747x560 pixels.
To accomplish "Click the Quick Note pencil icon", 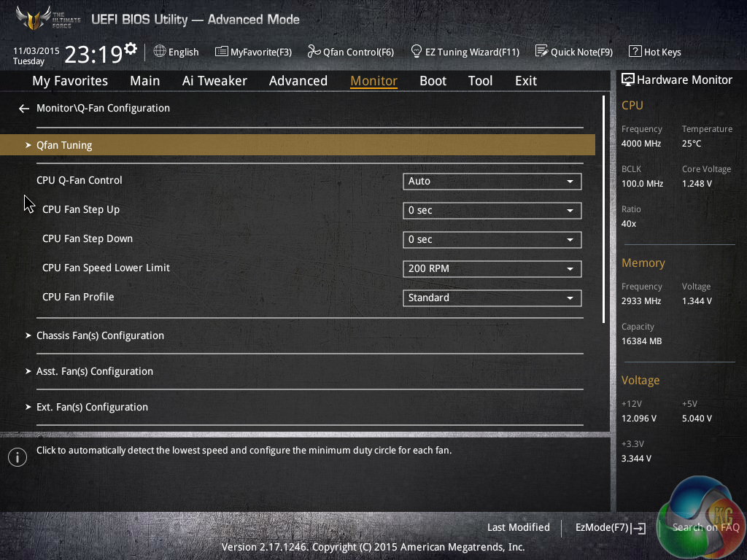I will (542, 51).
